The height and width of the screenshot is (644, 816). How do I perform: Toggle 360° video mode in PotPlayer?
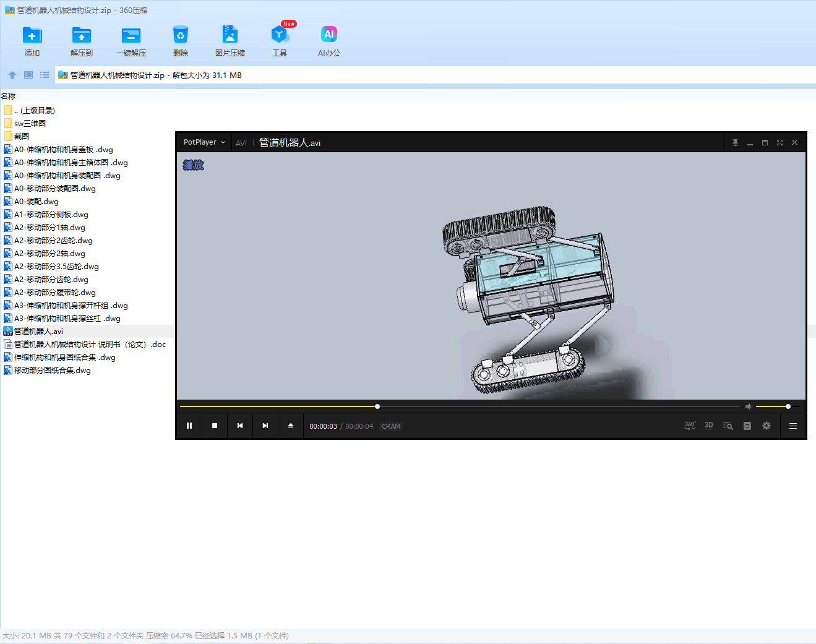(690, 426)
